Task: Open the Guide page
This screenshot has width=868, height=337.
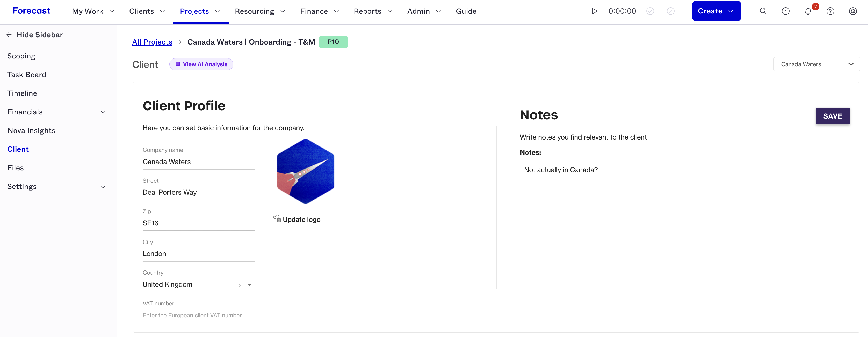Action: pyautogui.click(x=466, y=11)
